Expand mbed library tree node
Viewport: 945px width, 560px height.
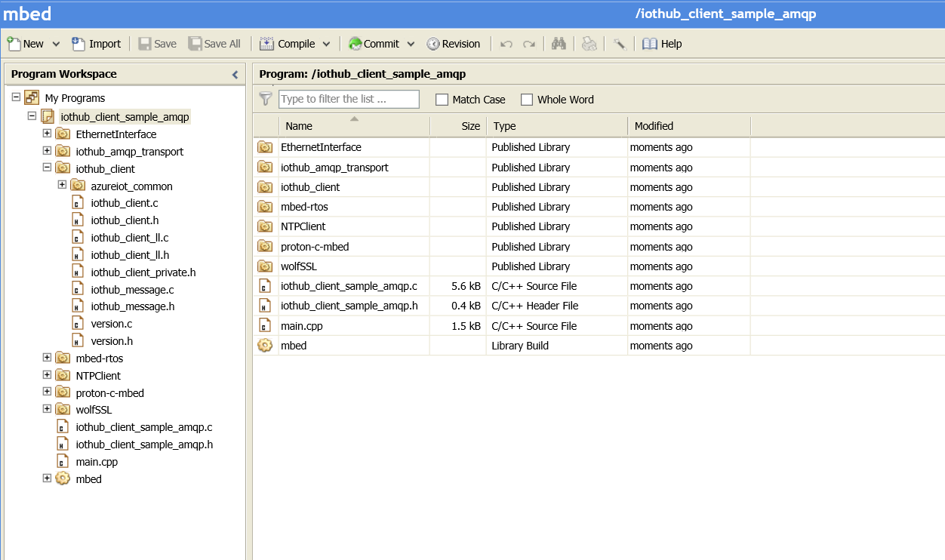47,478
